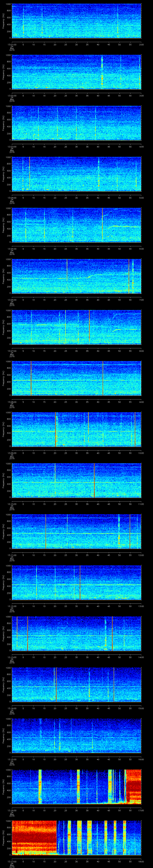153x868 pixels.
Task: Choose the spectrogram panel starting at 13:14:00
Action: [76, 685]
